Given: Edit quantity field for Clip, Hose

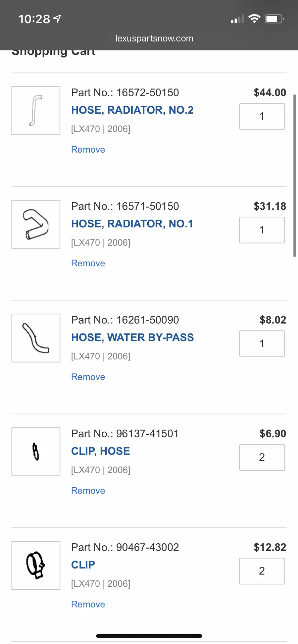Looking at the screenshot, I should tap(262, 458).
